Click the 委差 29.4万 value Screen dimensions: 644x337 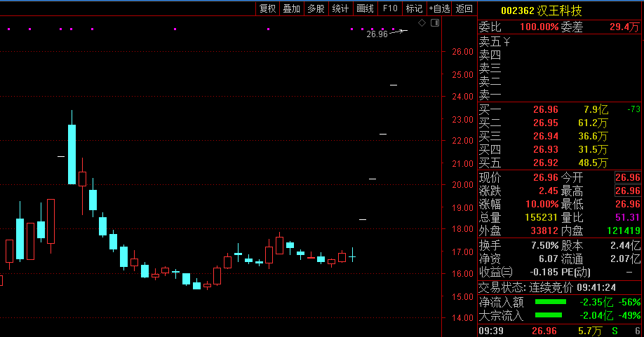click(x=624, y=27)
